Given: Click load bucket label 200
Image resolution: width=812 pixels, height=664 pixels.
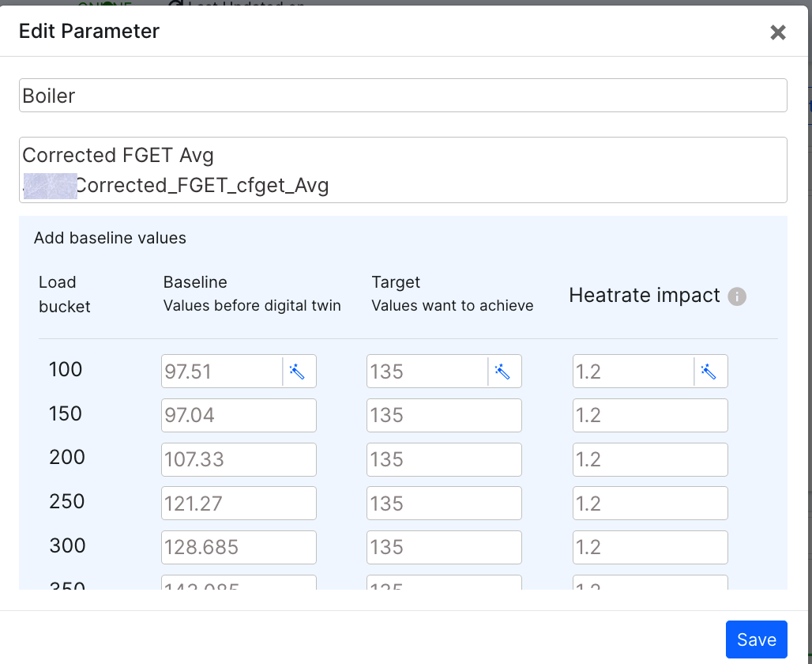Looking at the screenshot, I should point(67,457).
